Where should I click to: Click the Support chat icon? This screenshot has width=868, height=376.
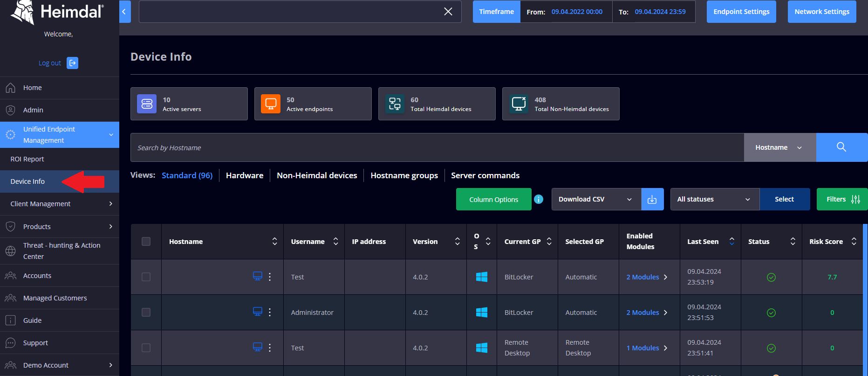(10, 343)
